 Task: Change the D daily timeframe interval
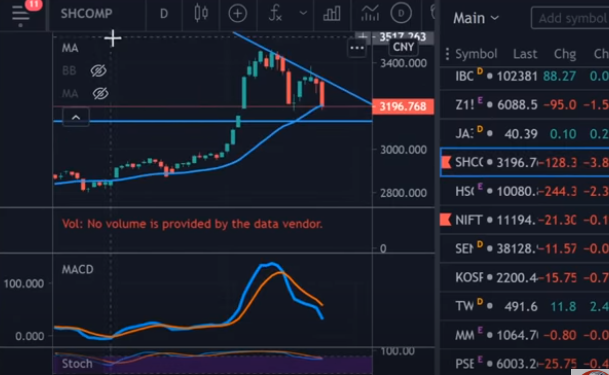(x=164, y=14)
